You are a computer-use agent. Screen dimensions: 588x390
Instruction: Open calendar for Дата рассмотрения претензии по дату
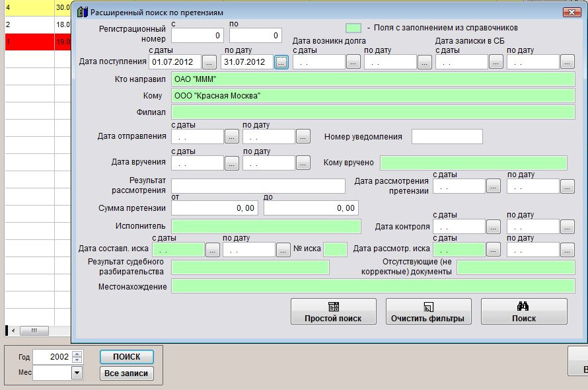568,186
